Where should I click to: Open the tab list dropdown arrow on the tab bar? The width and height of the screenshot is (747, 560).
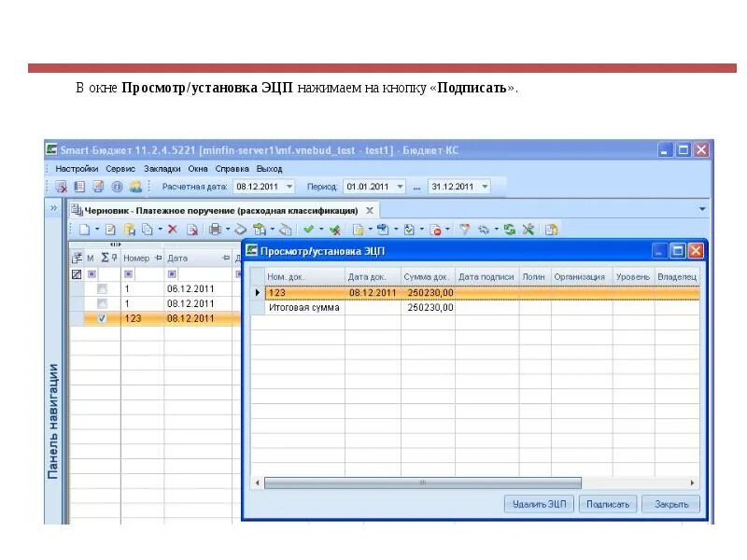[702, 209]
